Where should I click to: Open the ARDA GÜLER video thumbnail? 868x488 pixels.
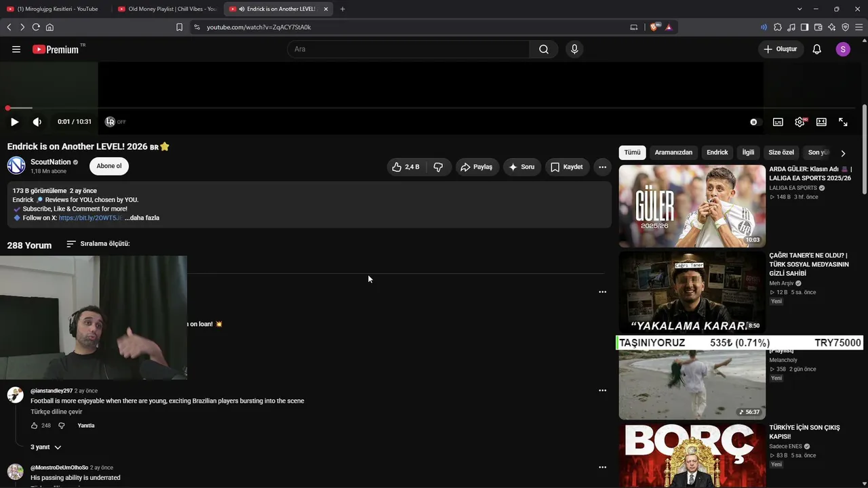click(x=692, y=206)
